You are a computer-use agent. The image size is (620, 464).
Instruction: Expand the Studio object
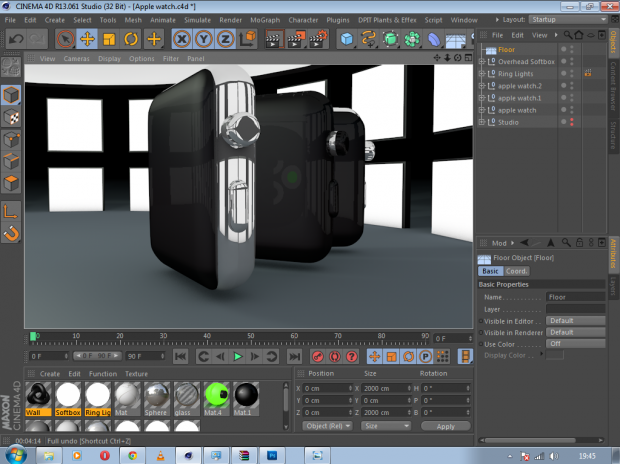pos(482,122)
